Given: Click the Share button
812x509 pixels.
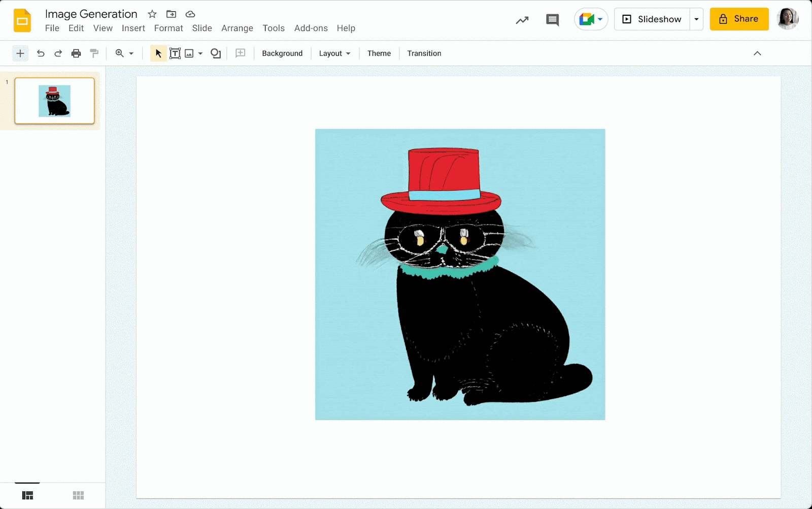Looking at the screenshot, I should [x=739, y=19].
